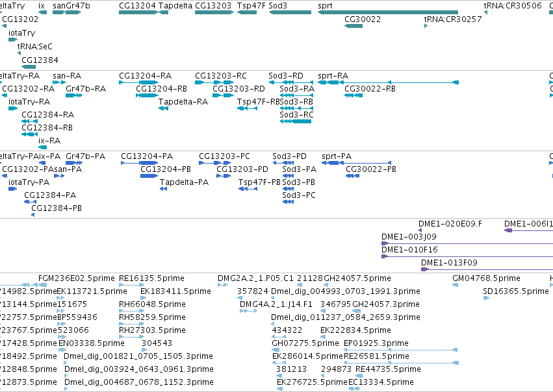Select the EC13334.5prime EST label

pos(381,382)
